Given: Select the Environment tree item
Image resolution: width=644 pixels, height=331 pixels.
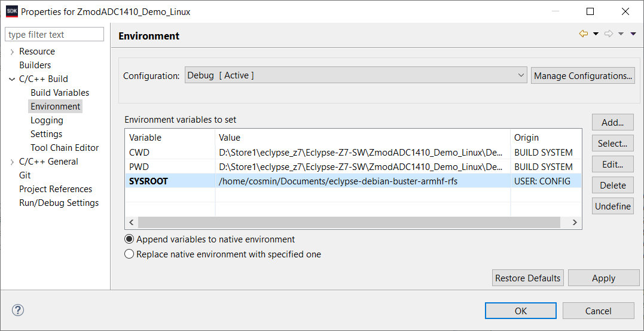Looking at the screenshot, I should 56,107.
